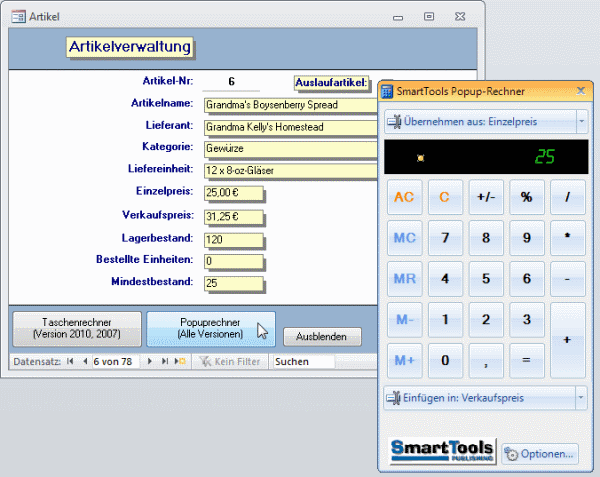Screen dimensions: 600x477
Task: Click digit 8 on the calculator
Action: [x=486, y=238]
